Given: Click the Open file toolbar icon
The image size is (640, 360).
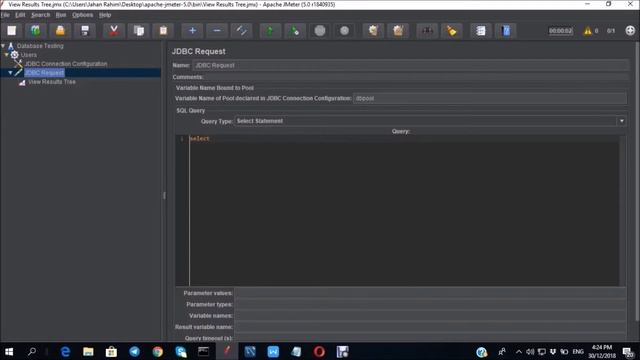Looking at the screenshot, I should click(x=60, y=31).
